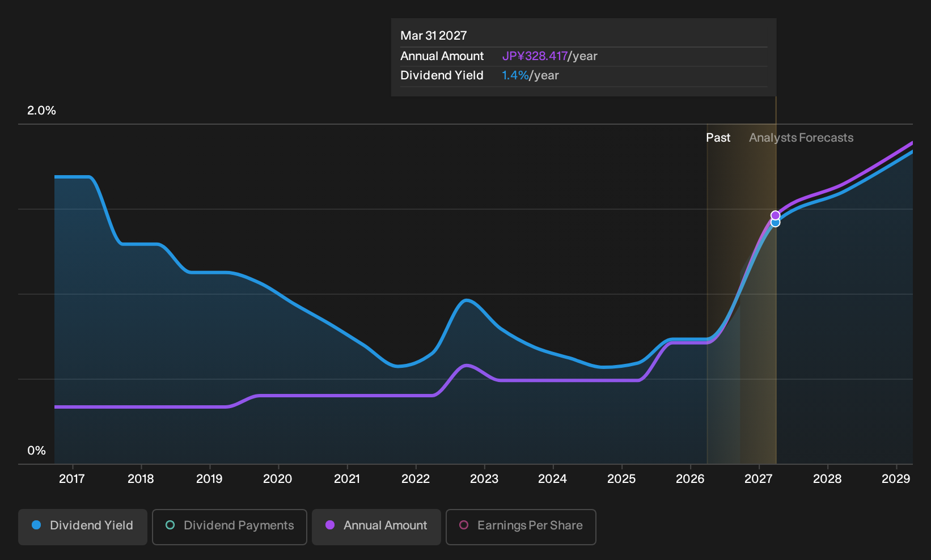
Task: Click the 1.4% dividend yield value
Action: [515, 75]
